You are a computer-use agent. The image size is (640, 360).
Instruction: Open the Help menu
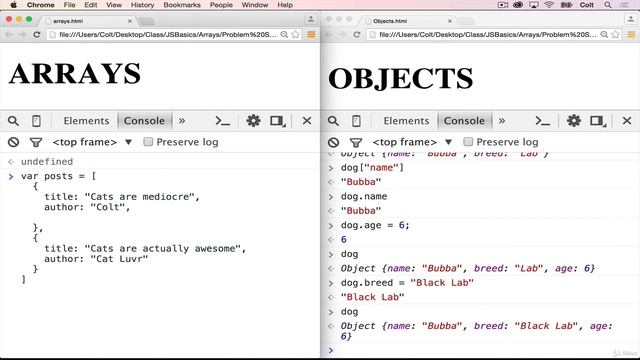pos(285,5)
